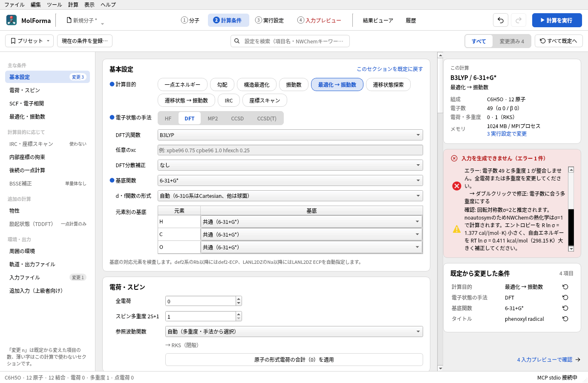Switch to 変更済み 4 filter tab
The width and height of the screenshot is (588, 383).
pyautogui.click(x=512, y=41)
